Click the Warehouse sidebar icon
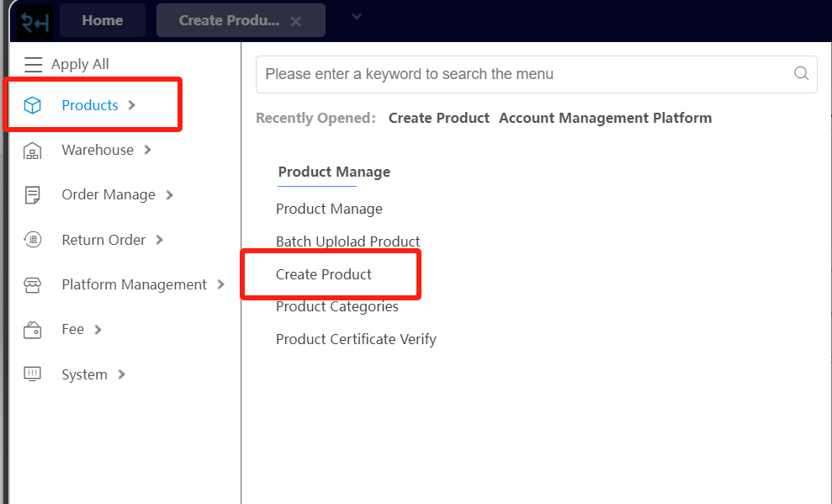832x504 pixels. [x=32, y=149]
